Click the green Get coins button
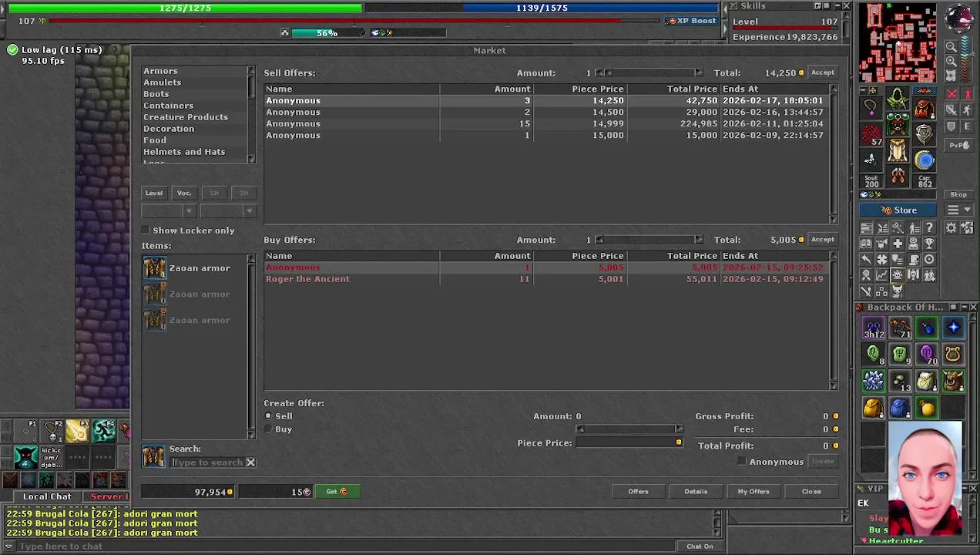 coord(337,491)
